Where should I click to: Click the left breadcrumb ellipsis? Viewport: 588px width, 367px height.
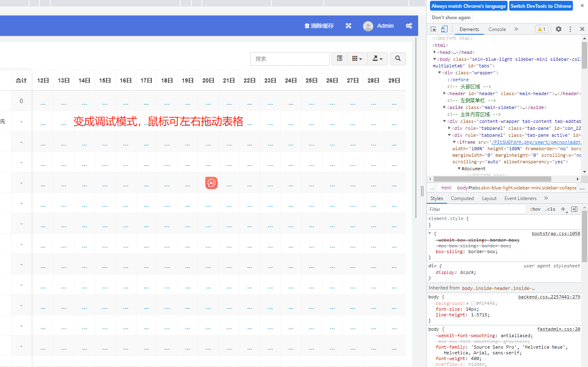pos(433,188)
